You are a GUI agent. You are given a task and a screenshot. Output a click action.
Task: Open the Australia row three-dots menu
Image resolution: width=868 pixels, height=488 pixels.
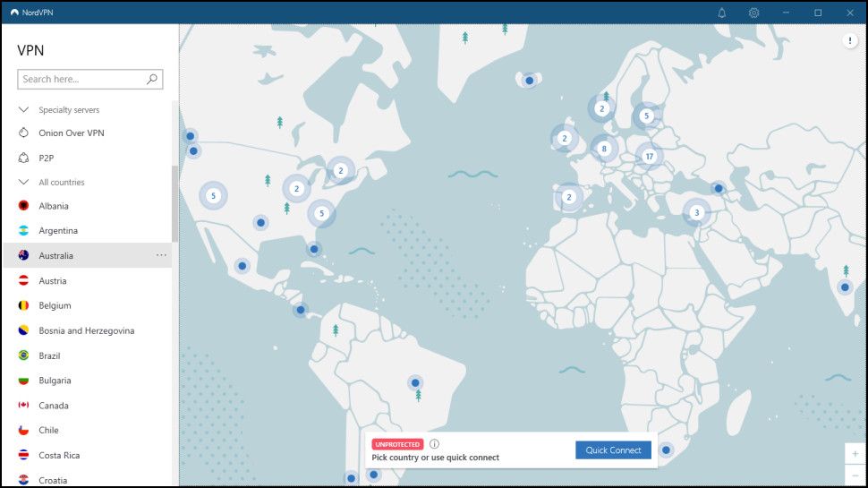(x=161, y=255)
